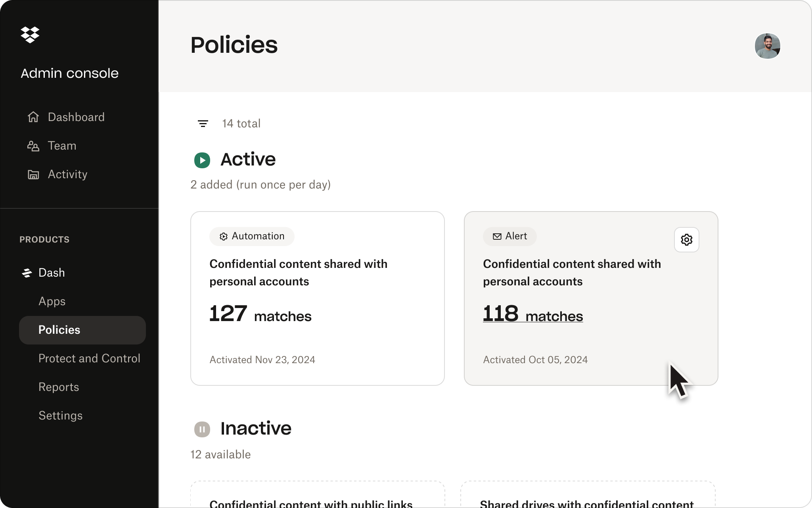812x508 pixels.
Task: Click the green Active play icon
Action: pyautogui.click(x=202, y=160)
